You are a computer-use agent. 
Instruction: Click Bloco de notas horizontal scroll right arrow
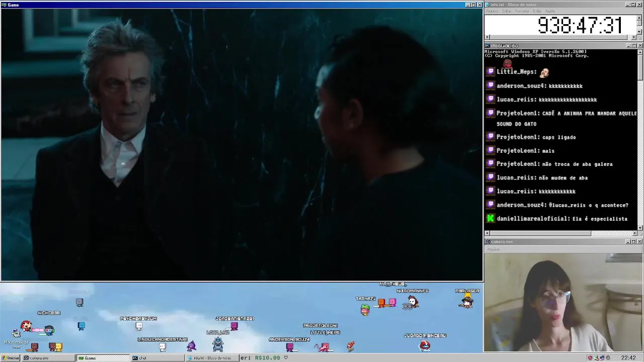pos(634,37)
